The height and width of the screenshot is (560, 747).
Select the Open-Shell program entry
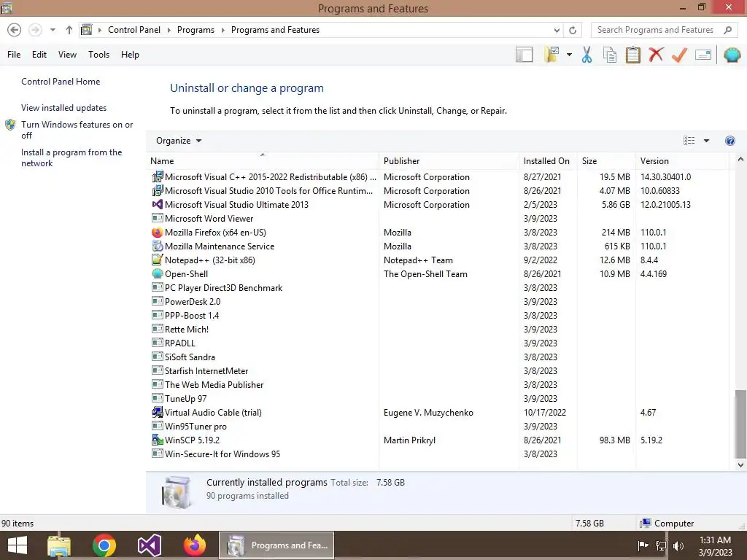(x=438, y=274)
